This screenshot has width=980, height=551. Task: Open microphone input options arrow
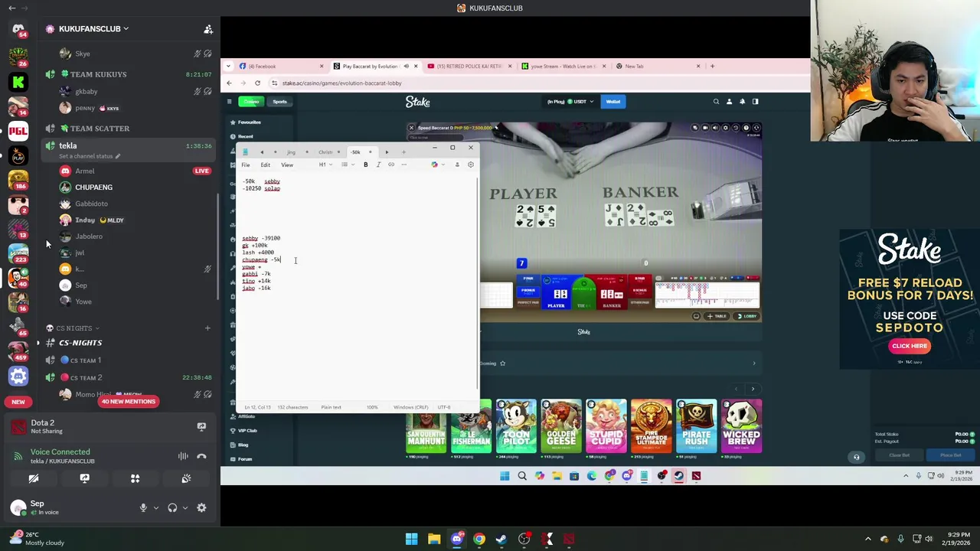pos(155,507)
